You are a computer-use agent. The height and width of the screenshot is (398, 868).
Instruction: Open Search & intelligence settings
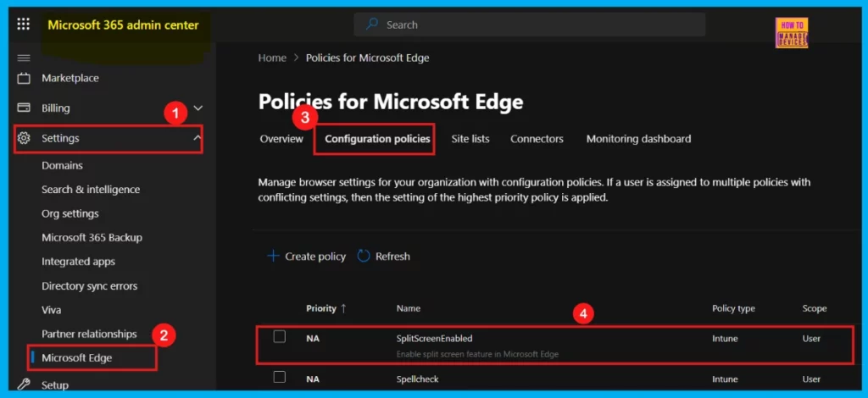[x=91, y=189]
